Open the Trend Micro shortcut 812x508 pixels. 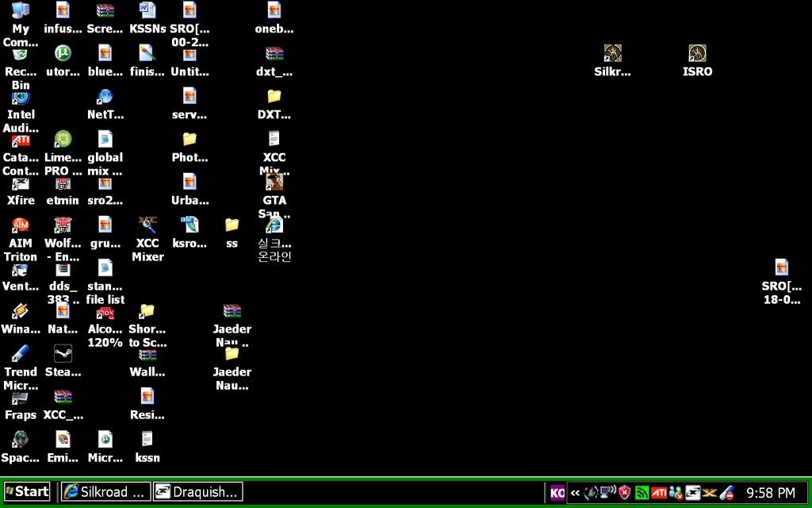[21, 354]
